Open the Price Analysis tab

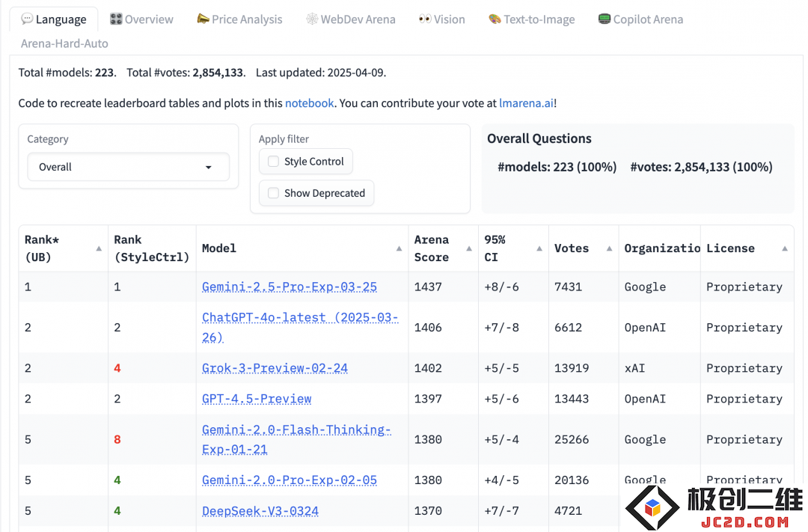pyautogui.click(x=239, y=19)
